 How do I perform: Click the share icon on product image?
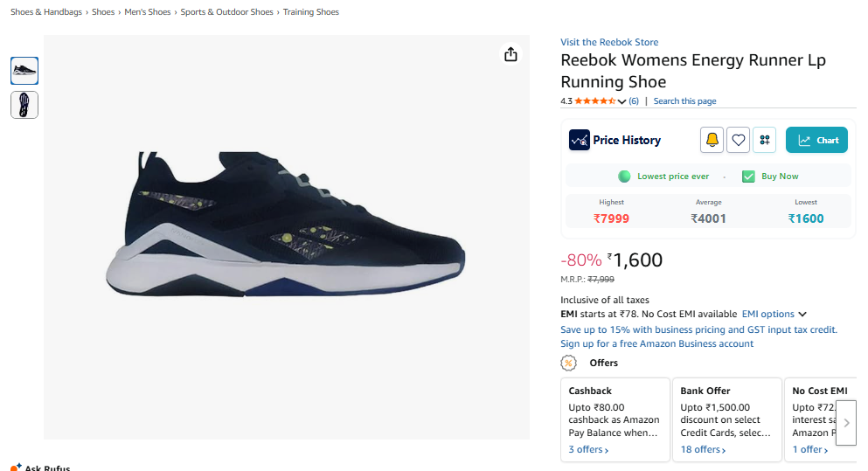(510, 54)
